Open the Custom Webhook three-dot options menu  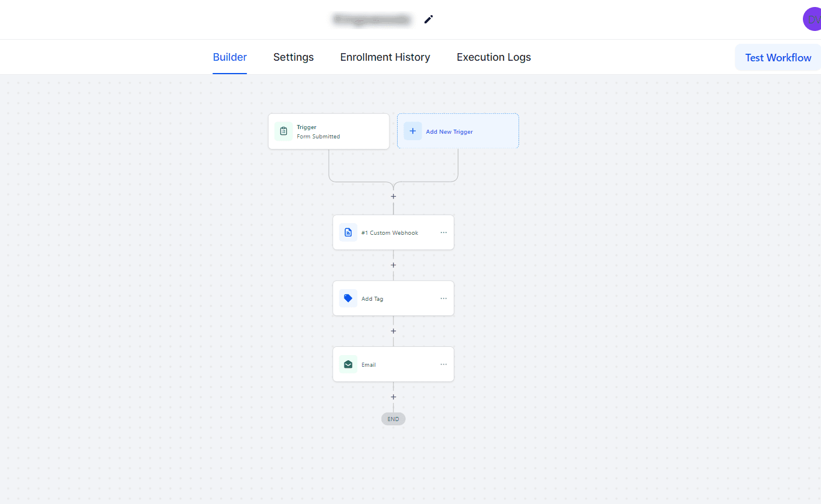tap(444, 232)
